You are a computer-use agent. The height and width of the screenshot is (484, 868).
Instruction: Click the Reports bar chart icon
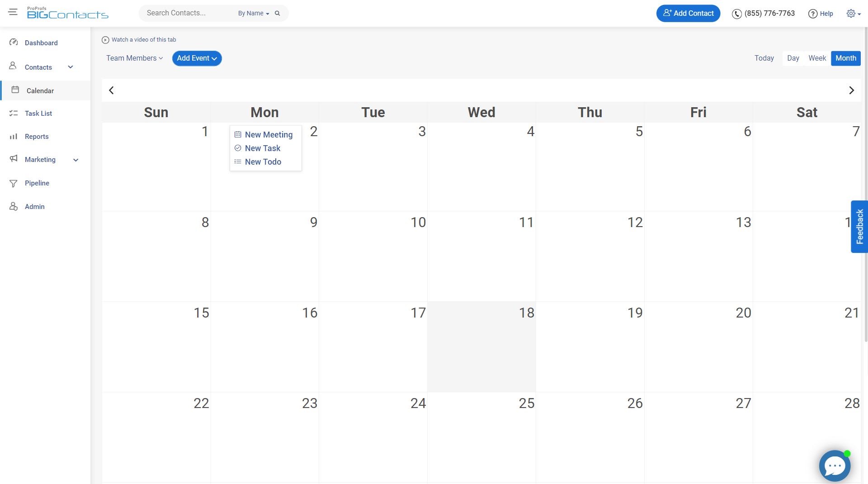14,136
